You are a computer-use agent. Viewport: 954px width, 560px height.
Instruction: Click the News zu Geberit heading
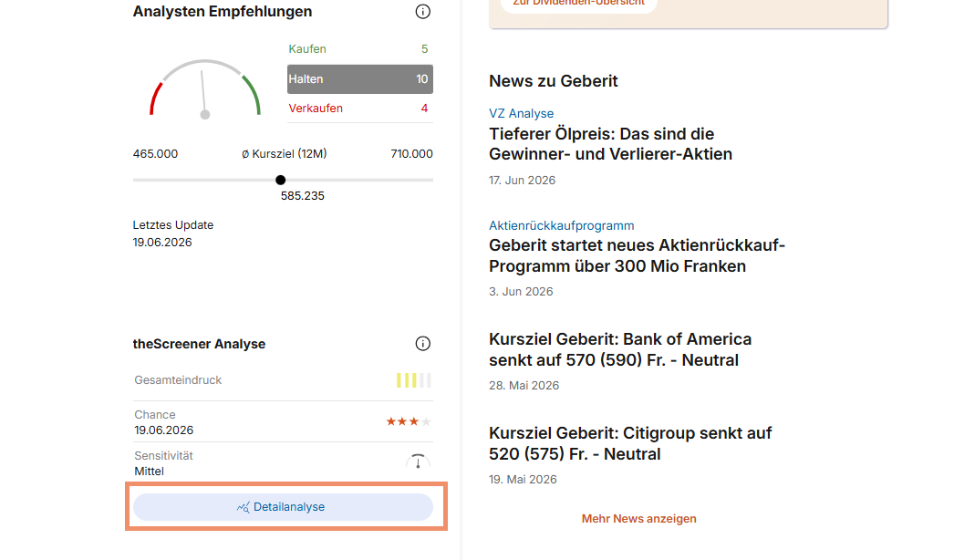tap(553, 81)
